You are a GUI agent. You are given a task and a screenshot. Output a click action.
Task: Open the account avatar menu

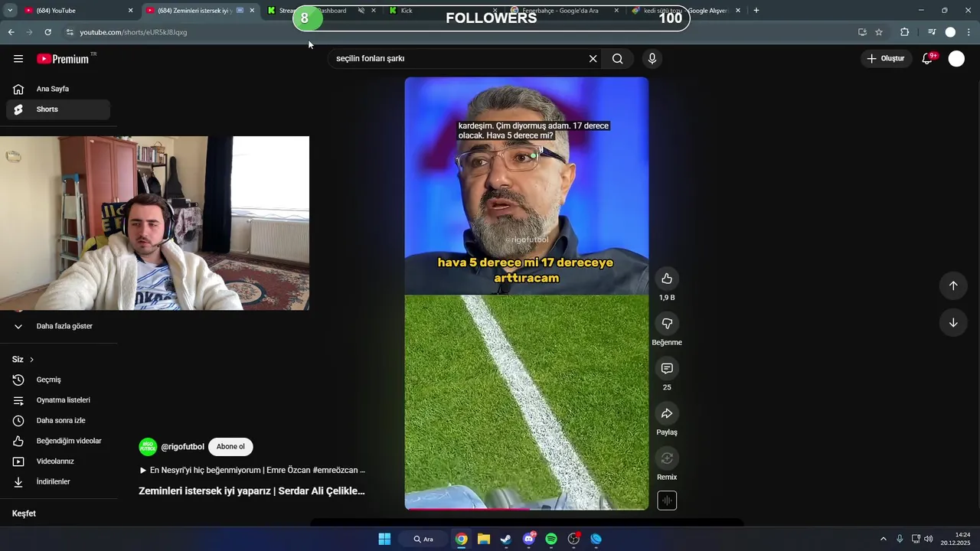coord(956,59)
